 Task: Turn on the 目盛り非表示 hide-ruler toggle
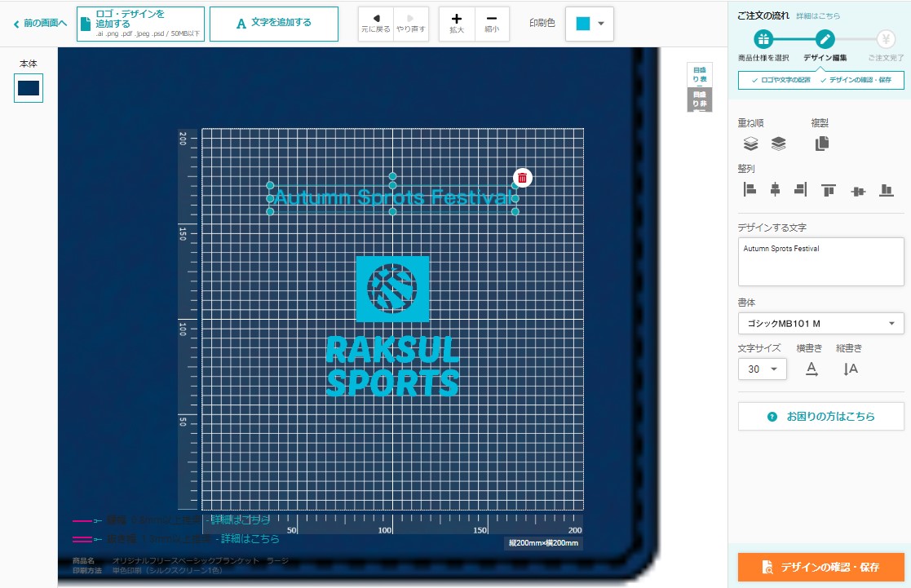[x=700, y=99]
